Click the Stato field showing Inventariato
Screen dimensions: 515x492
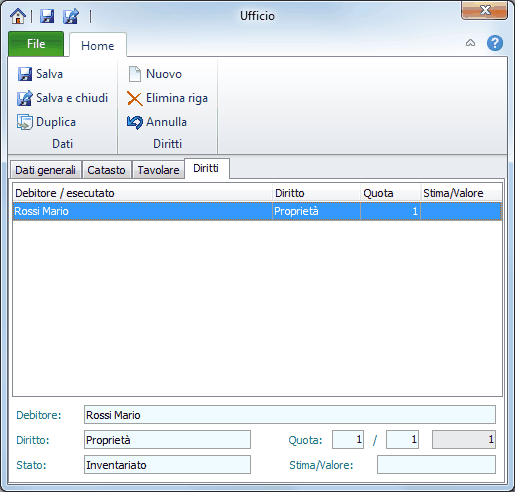pyautogui.click(x=167, y=465)
